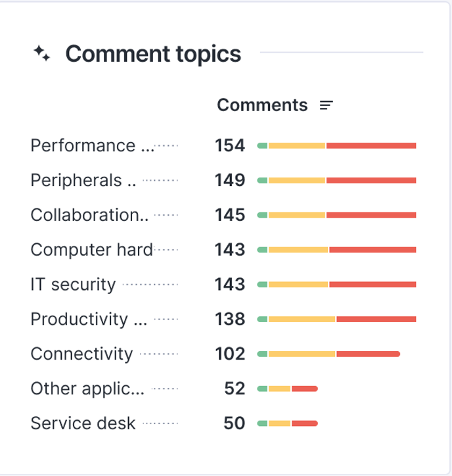The width and height of the screenshot is (452, 476).
Task: Click the Comment topics heading
Action: [153, 54]
